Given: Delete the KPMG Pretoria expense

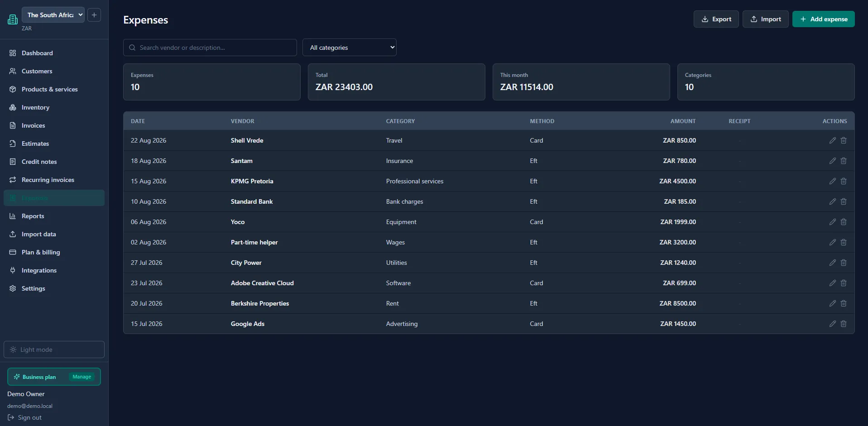Looking at the screenshot, I should 844,181.
